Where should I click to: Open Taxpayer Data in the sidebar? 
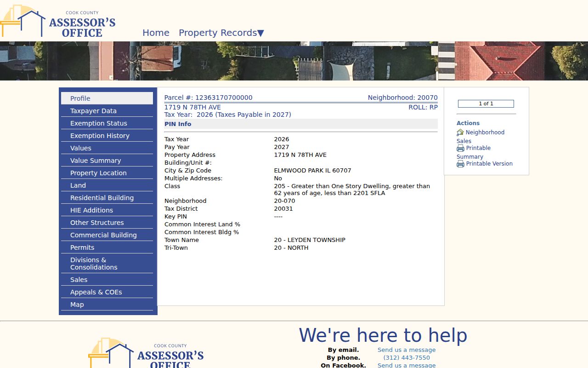[x=107, y=111]
